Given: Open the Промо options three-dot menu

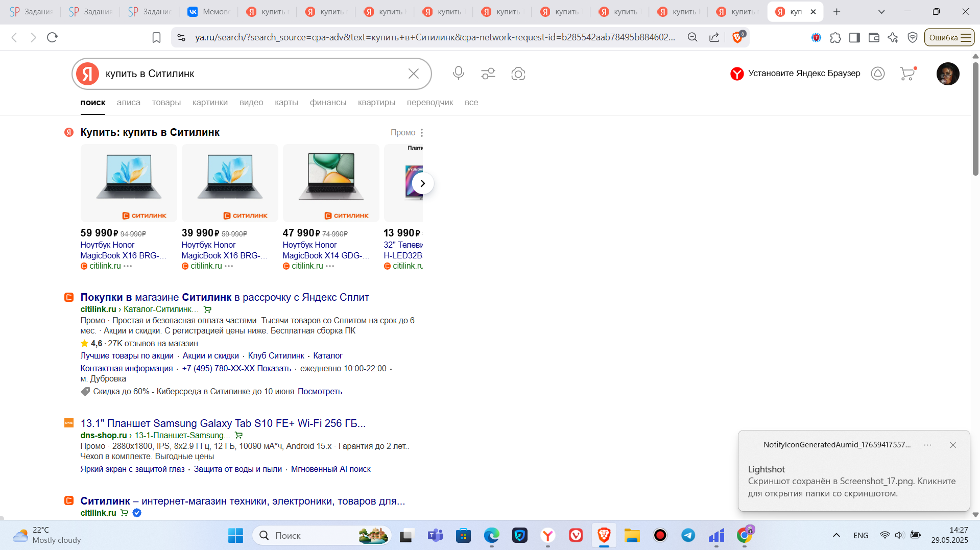Looking at the screenshot, I should tap(422, 133).
